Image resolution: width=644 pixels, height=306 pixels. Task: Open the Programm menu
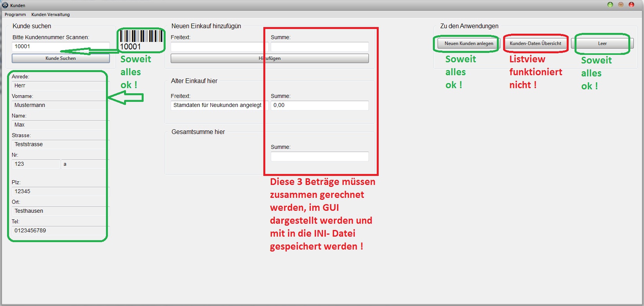pos(15,14)
